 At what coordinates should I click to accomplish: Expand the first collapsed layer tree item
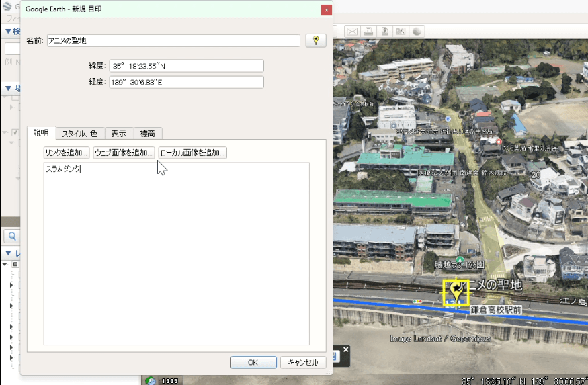(11, 286)
